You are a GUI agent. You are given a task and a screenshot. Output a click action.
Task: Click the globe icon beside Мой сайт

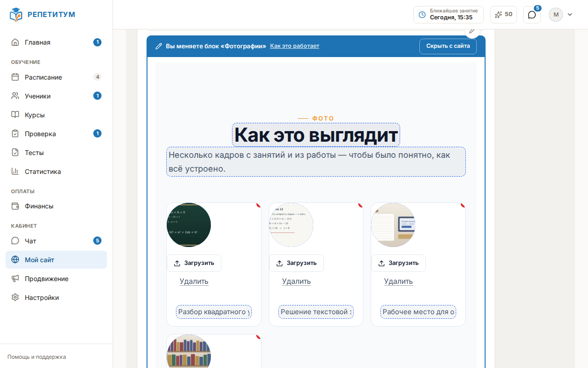(15, 260)
